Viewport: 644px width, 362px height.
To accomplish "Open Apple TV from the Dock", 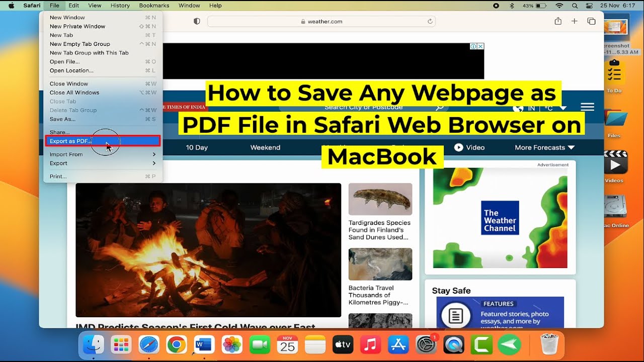I will pyautogui.click(x=343, y=345).
